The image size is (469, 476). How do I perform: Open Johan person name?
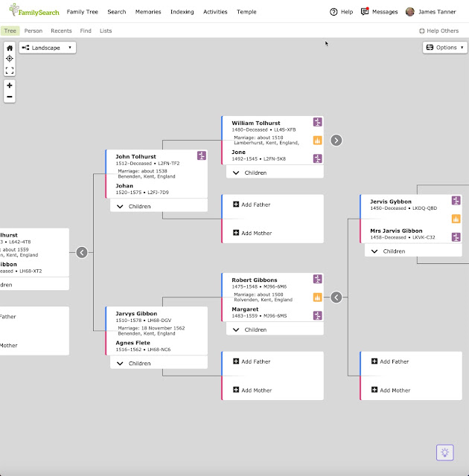(x=124, y=186)
